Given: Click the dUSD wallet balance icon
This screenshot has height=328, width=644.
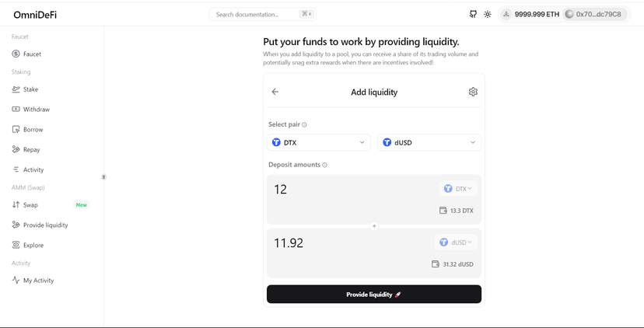Looking at the screenshot, I should pyautogui.click(x=436, y=264).
